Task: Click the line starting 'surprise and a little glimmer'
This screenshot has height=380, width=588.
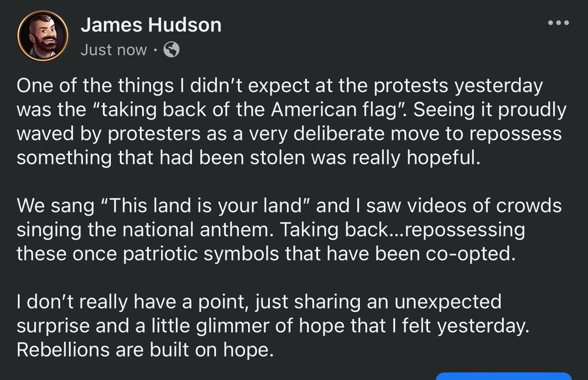Action: point(270,326)
